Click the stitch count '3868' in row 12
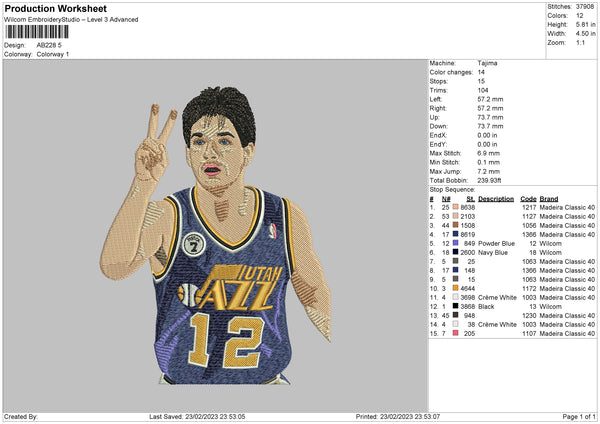Image resolution: width=600 pixels, height=424 pixels. [468, 307]
